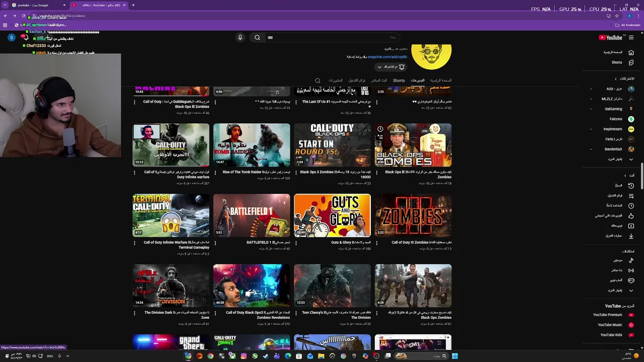This screenshot has height=362, width=644.
Task: Play the Call of Duty Infinite Warfare thumbnail video
Action: click(171, 145)
